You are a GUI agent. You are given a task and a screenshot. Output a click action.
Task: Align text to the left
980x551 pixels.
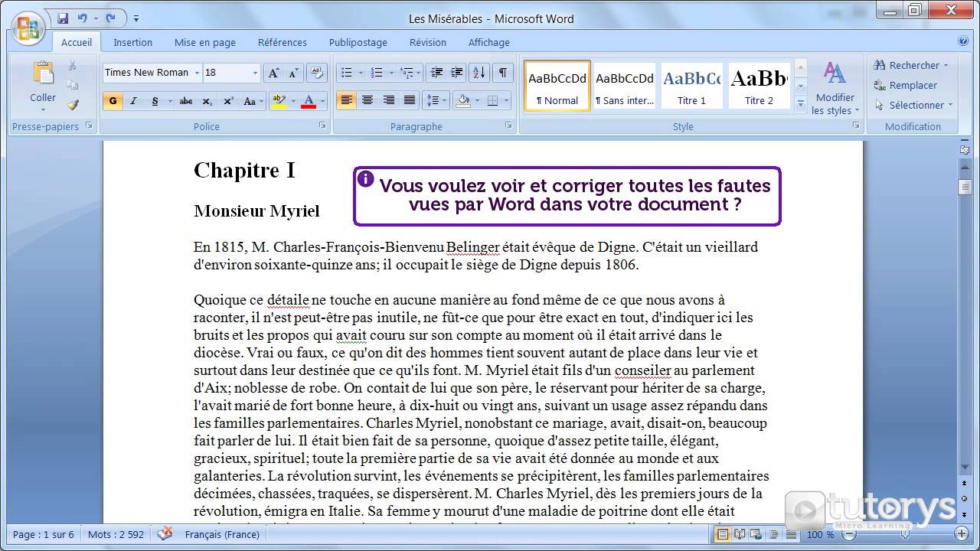click(346, 100)
